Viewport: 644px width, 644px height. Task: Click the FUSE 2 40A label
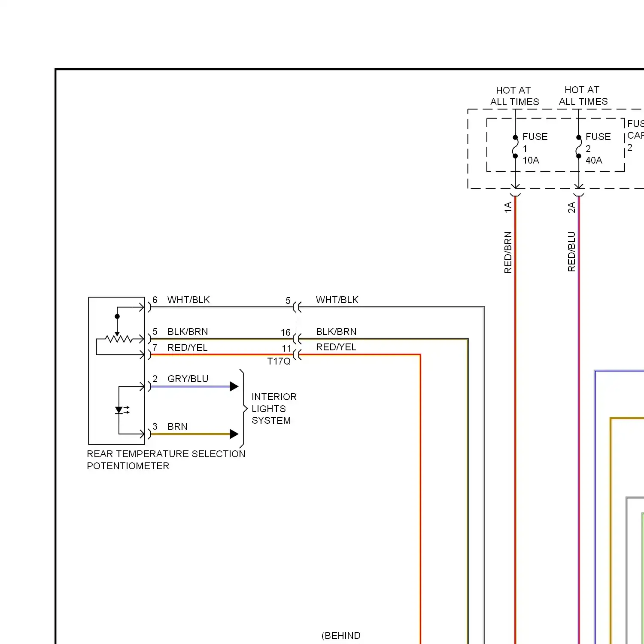[x=598, y=149]
